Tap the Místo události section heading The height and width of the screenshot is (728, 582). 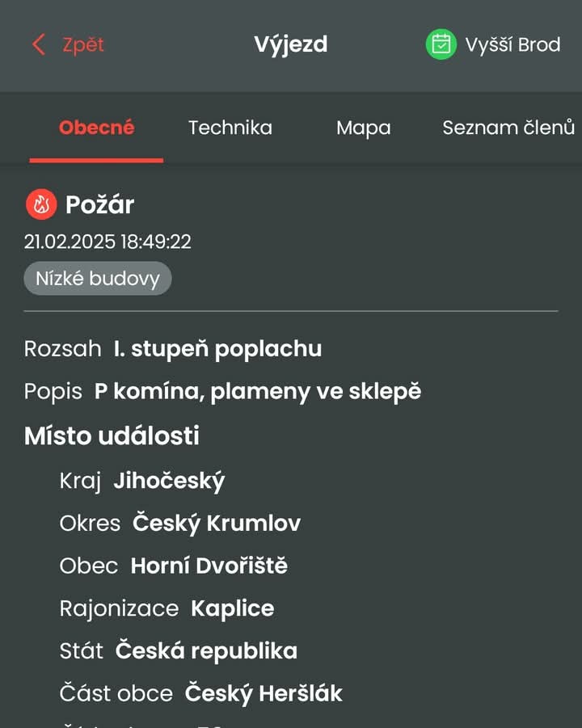point(112,436)
